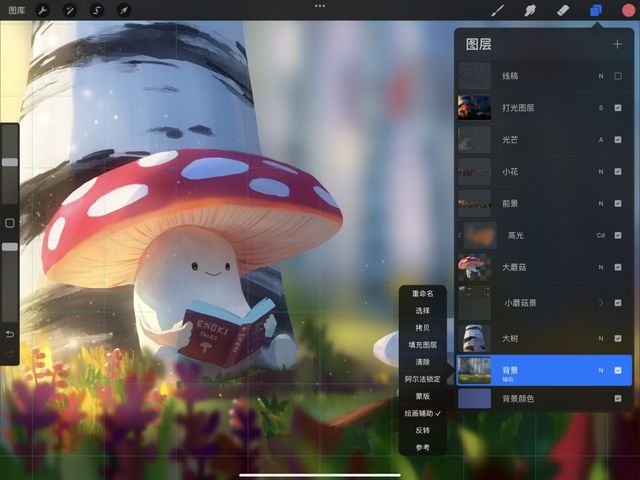
Task: Select the 线稿 layer thumbnail
Action: click(x=474, y=76)
